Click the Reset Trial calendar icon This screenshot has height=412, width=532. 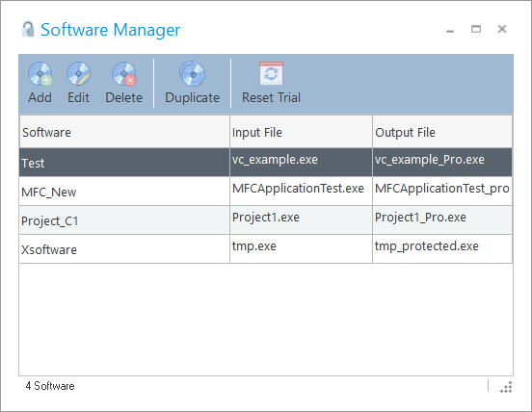[x=271, y=73]
